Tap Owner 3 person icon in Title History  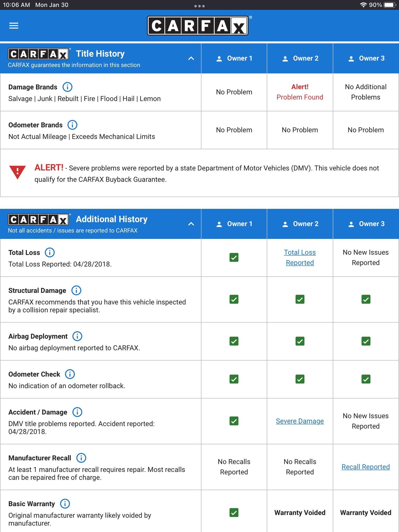[x=351, y=59]
